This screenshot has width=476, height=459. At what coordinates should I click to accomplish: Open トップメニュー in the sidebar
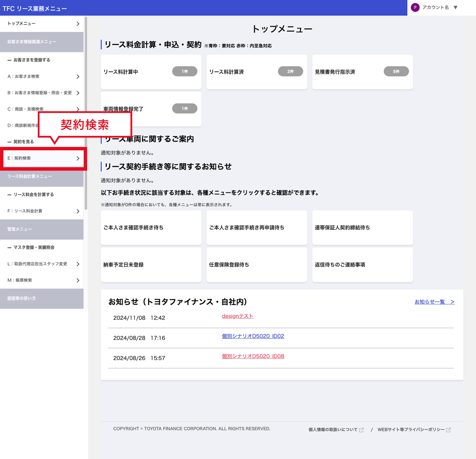click(x=42, y=24)
